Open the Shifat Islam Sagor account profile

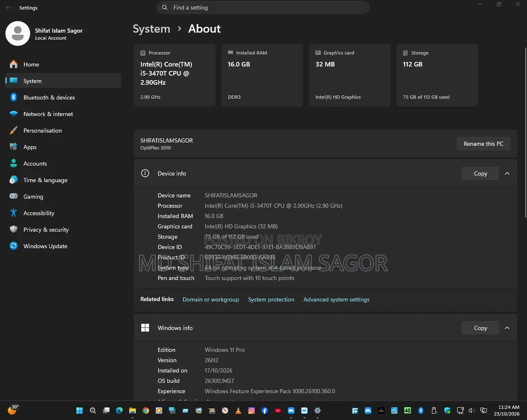(44, 34)
